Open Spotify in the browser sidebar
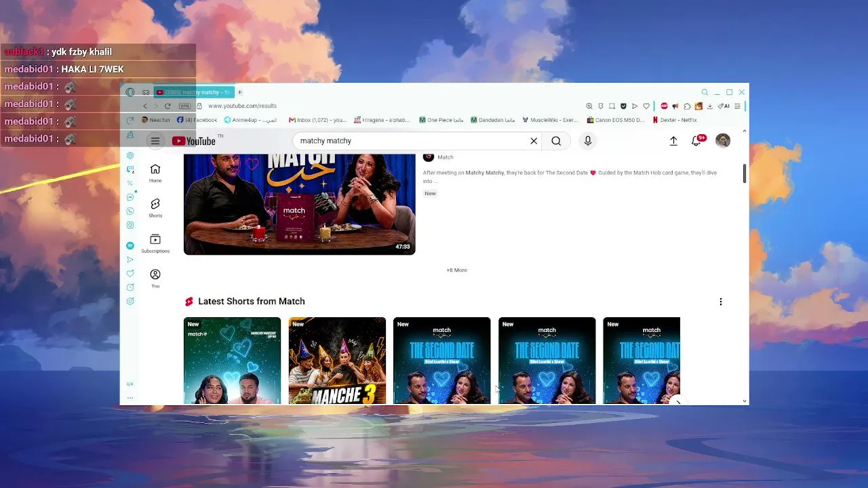The width and height of the screenshot is (868, 488). (130, 245)
